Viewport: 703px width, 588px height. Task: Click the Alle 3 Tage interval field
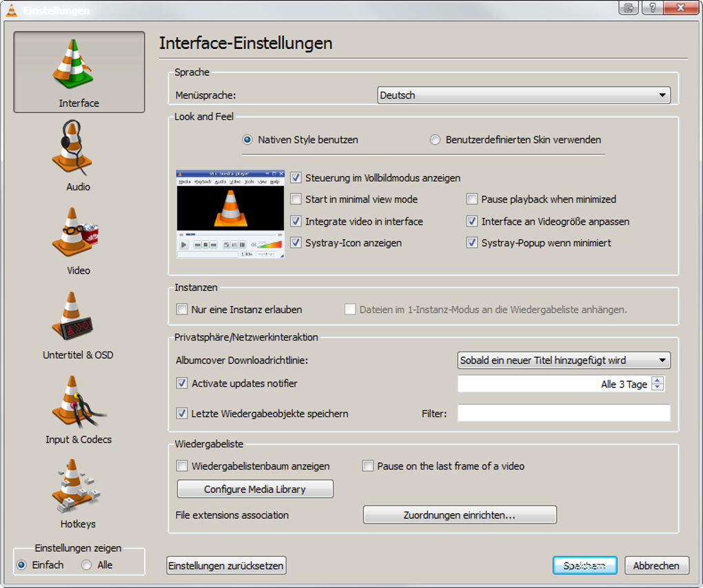555,384
